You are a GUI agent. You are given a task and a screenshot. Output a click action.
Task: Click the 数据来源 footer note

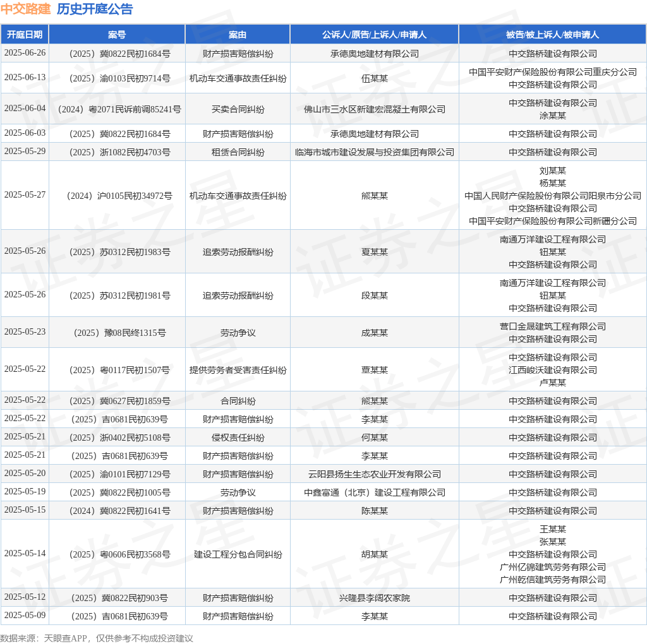(x=97, y=638)
